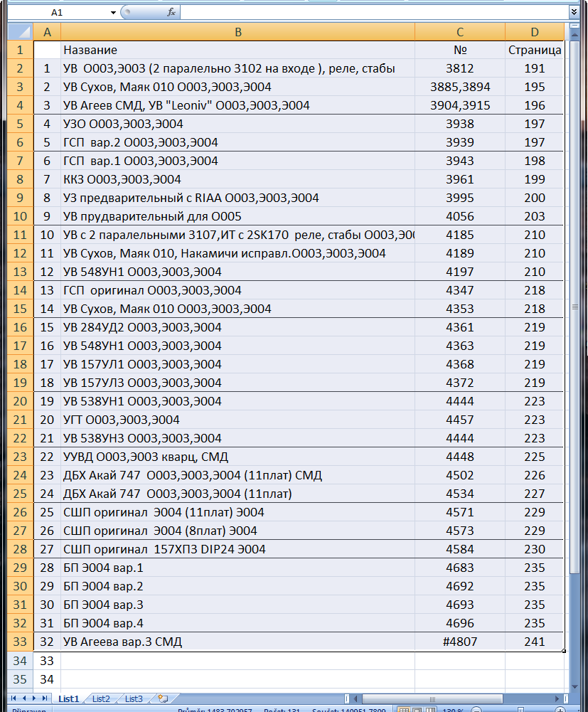
Task: Go to the first sheet tab arrow
Action: 14,698
